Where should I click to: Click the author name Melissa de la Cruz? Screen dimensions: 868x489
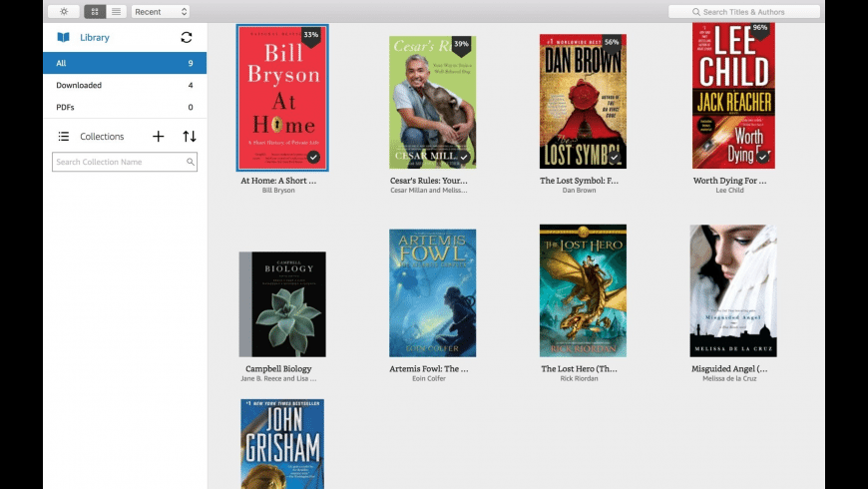click(729, 379)
